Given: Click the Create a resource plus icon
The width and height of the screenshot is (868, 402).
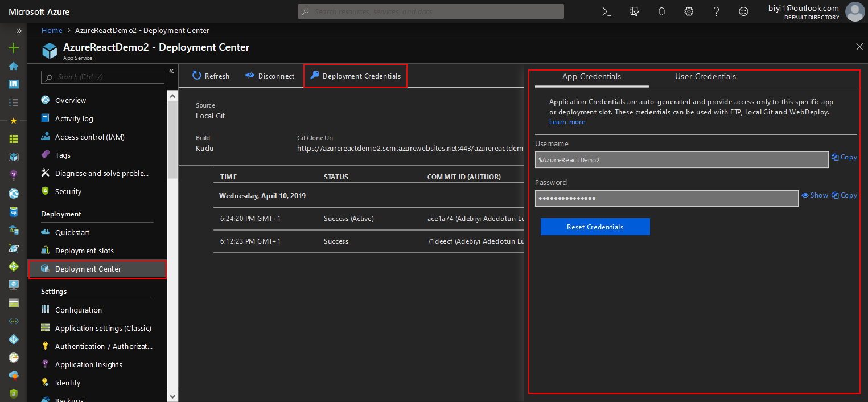Looking at the screenshot, I should (14, 48).
